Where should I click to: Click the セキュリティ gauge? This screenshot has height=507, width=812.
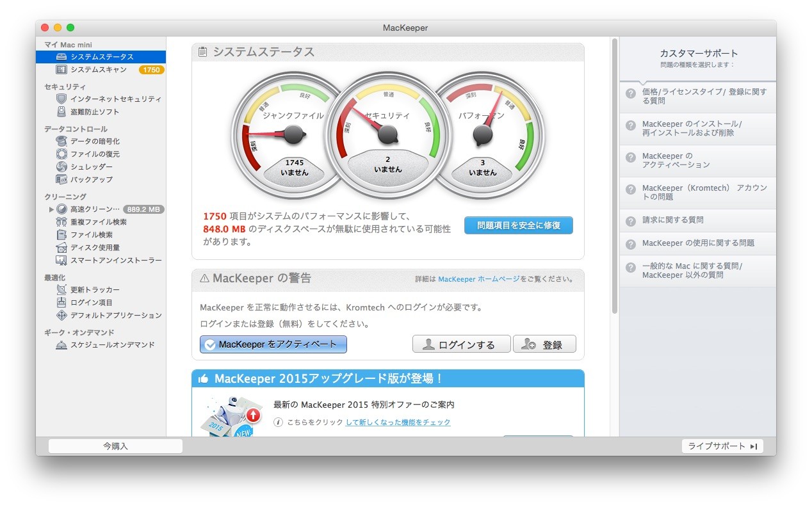(387, 135)
